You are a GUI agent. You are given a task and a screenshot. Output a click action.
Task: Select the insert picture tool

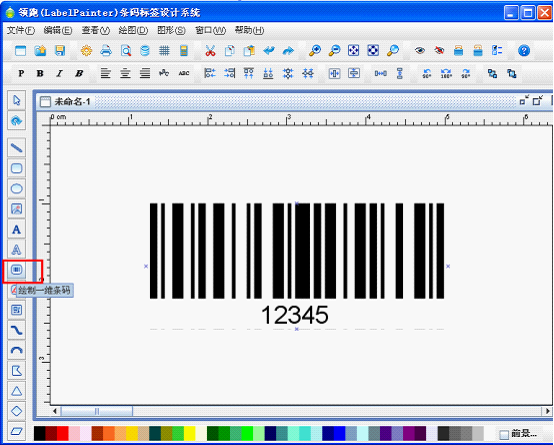(x=17, y=209)
